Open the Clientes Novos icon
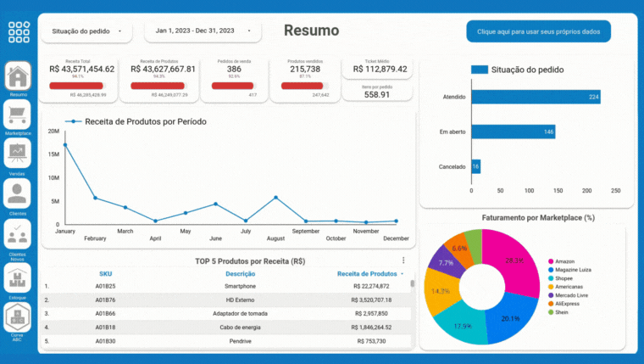The width and height of the screenshot is (644, 364). tap(18, 233)
